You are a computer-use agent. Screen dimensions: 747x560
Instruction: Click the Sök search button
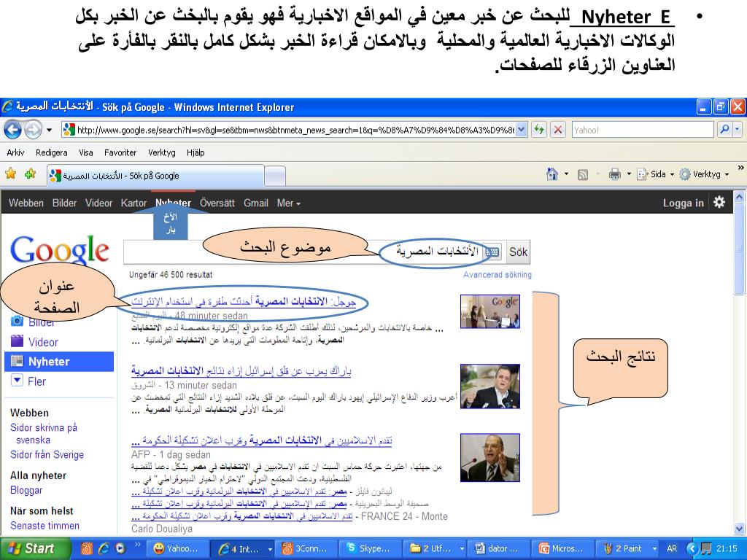point(518,252)
